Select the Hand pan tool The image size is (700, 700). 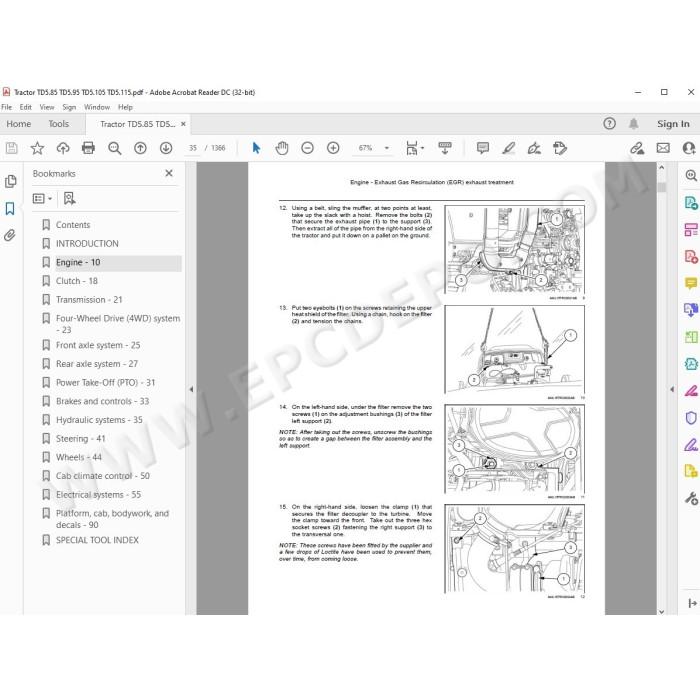point(282,148)
